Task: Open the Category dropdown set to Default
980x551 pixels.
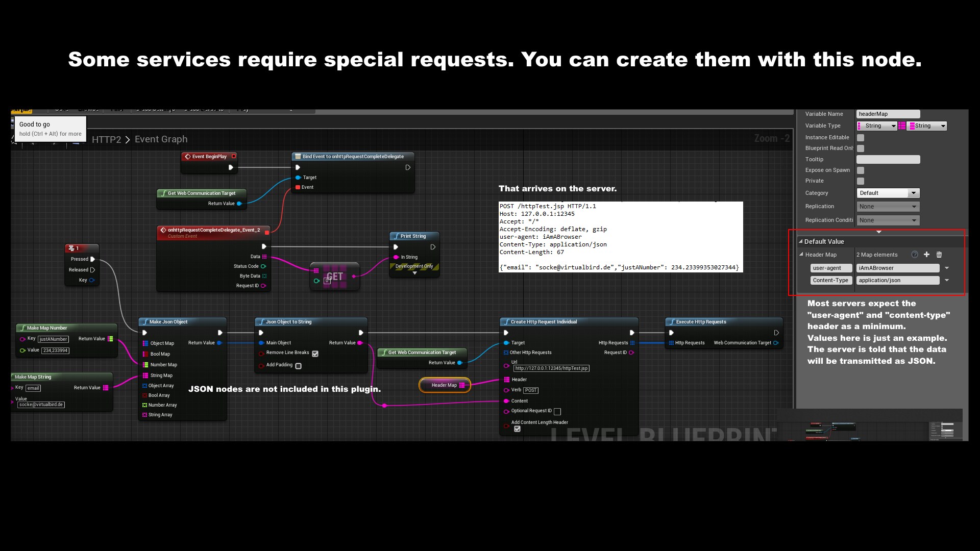Action: (x=888, y=193)
